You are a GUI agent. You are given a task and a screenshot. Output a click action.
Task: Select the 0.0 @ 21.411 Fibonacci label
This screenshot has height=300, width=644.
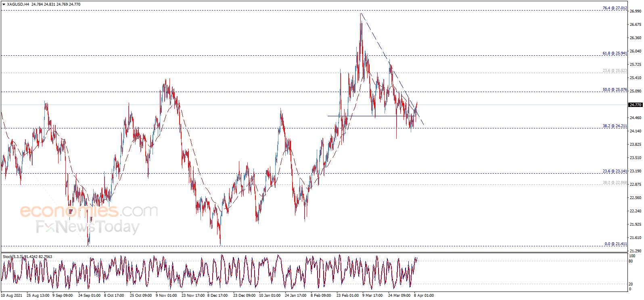616,244
